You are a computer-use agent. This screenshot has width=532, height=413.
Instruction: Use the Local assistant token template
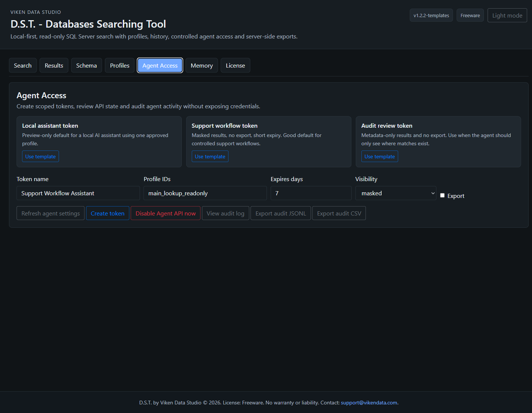40,156
